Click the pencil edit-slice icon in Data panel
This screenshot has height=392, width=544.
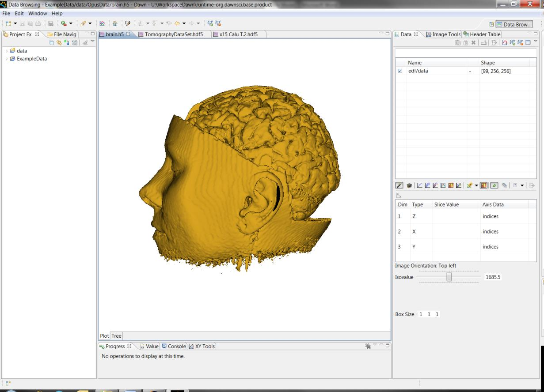point(399,185)
